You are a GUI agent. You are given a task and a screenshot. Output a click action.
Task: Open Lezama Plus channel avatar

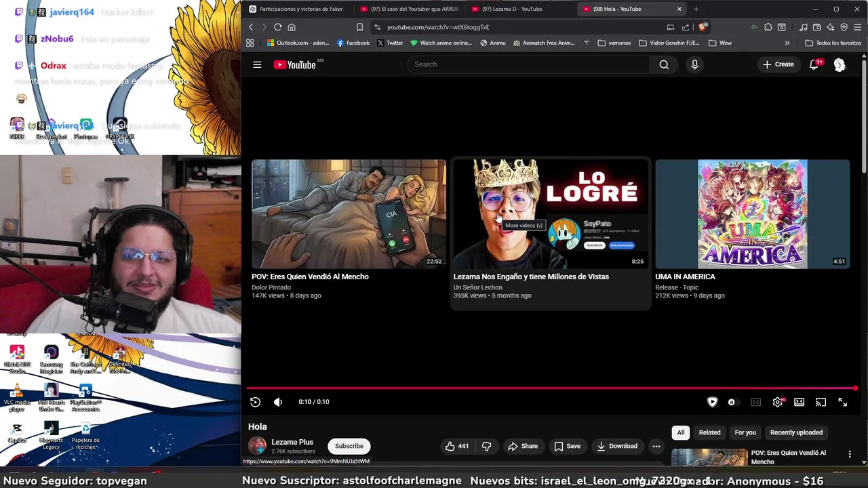(x=257, y=446)
